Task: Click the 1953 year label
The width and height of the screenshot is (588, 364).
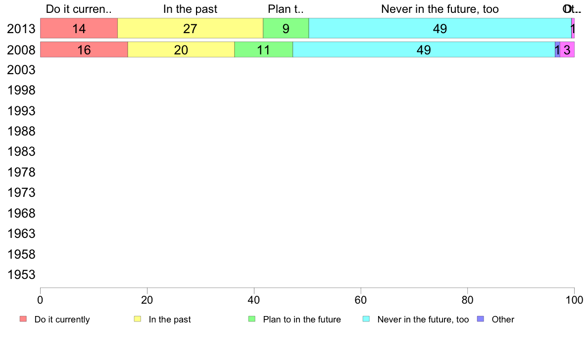Action: (x=21, y=275)
